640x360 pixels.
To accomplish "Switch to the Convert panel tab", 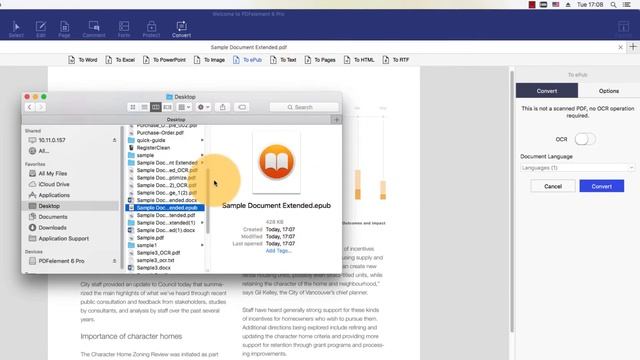I will (x=547, y=91).
